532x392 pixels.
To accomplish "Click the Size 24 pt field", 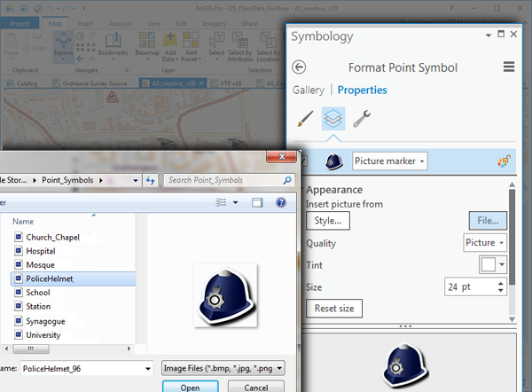I will [x=470, y=287].
